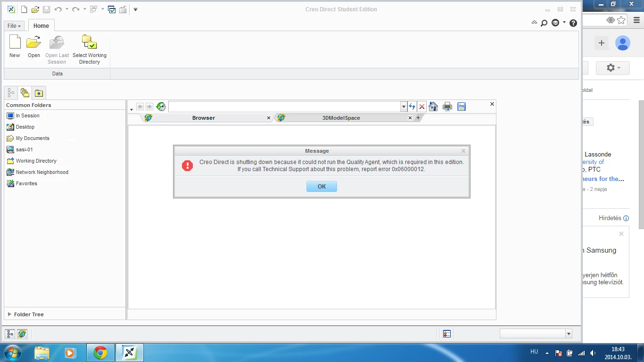Go to browser home page icon
Image resolution: width=644 pixels, height=362 pixels.
[x=433, y=107]
